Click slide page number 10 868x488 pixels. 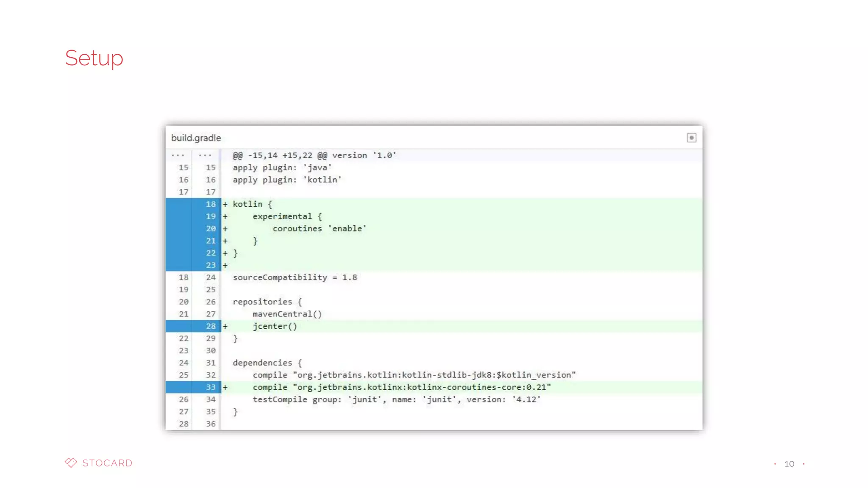(x=789, y=464)
